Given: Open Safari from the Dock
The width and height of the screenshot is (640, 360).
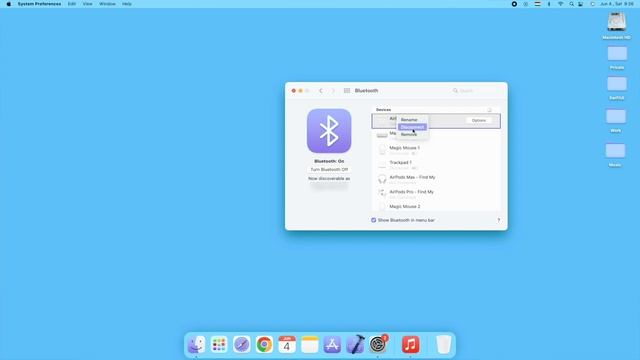Looking at the screenshot, I should point(242,344).
